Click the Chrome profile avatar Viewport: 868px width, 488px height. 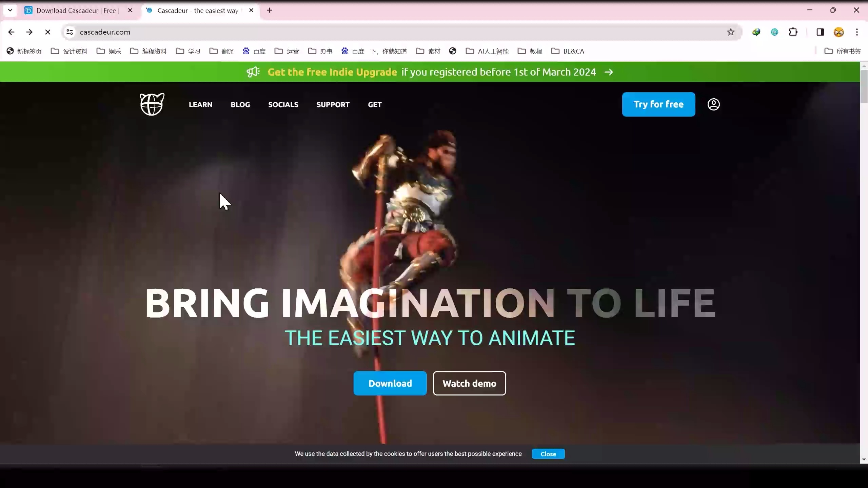point(839,32)
